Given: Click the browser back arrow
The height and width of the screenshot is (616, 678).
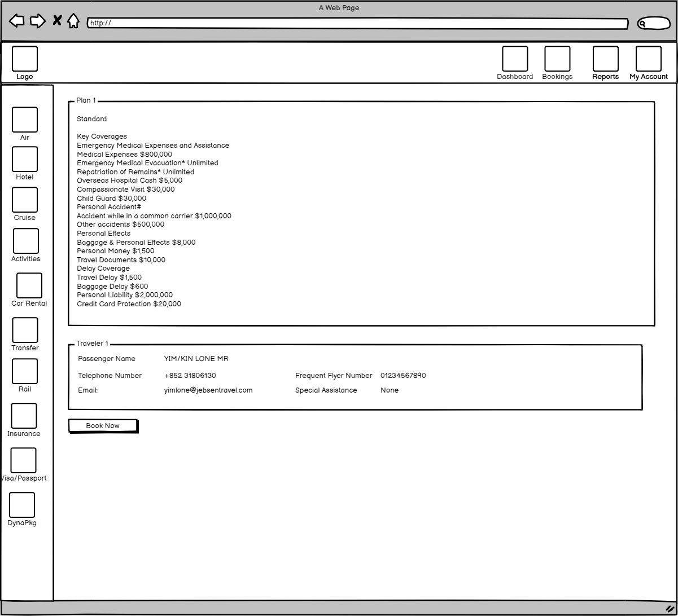Looking at the screenshot, I should point(17,21).
